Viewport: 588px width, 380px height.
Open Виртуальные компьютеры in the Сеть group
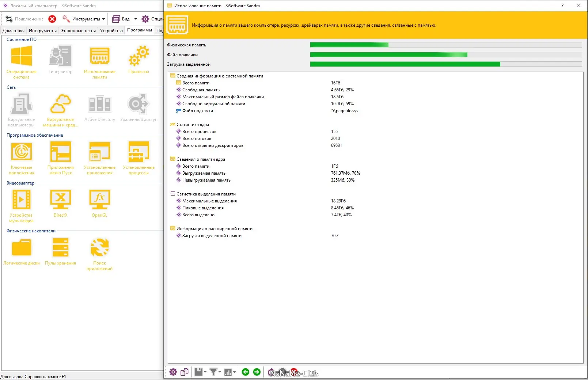pos(21,110)
